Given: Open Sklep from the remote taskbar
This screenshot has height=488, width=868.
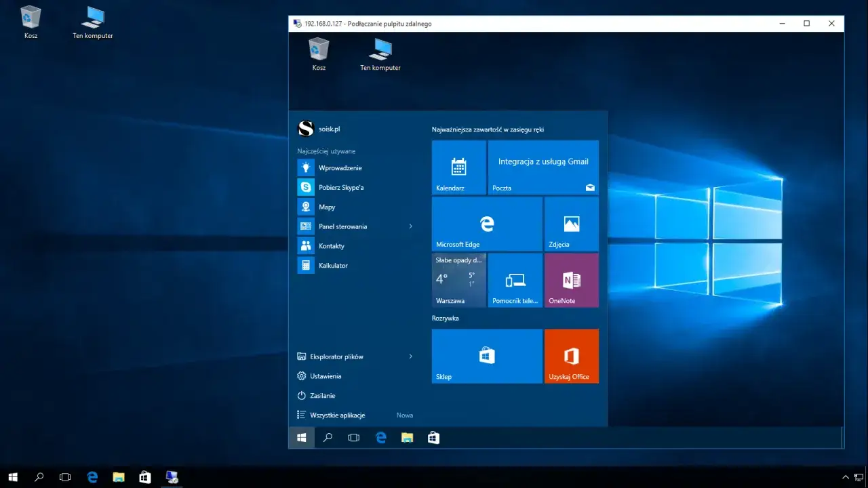Looking at the screenshot, I should tap(433, 437).
